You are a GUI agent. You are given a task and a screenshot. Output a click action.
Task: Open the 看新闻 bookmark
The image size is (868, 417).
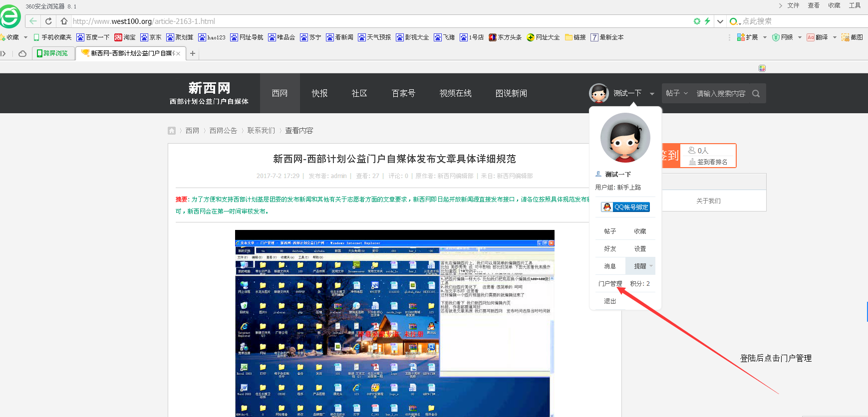pos(339,37)
